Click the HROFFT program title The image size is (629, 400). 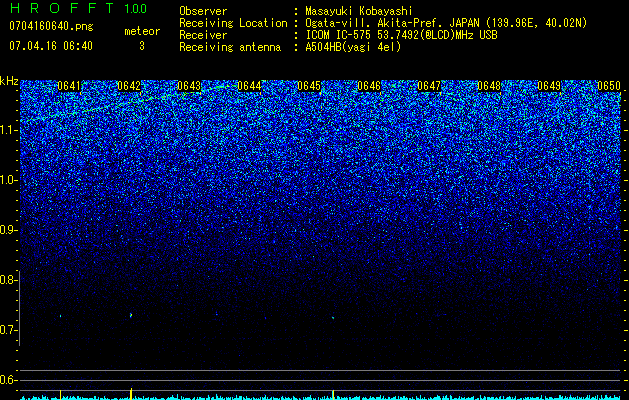[62, 8]
